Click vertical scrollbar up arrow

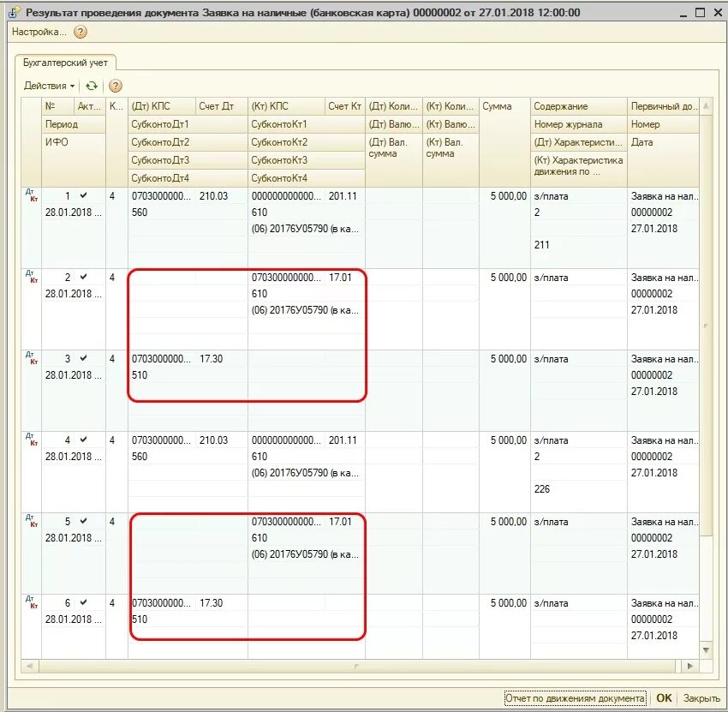[706, 106]
